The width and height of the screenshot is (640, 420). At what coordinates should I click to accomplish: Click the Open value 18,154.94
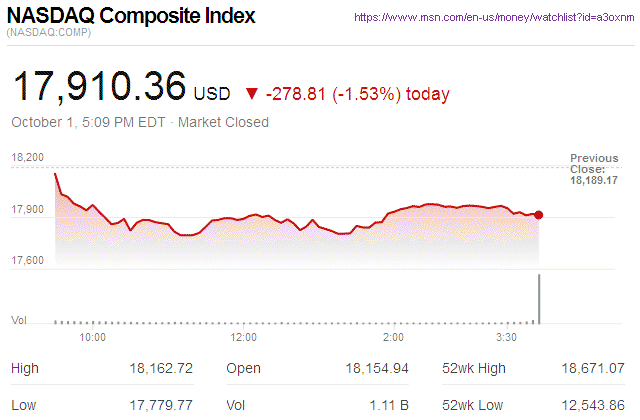377,368
